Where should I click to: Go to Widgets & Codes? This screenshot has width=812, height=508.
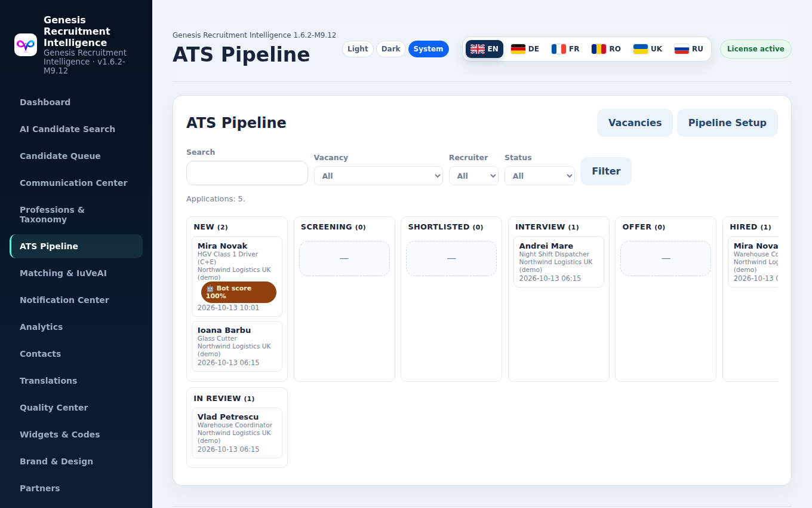pos(76,434)
